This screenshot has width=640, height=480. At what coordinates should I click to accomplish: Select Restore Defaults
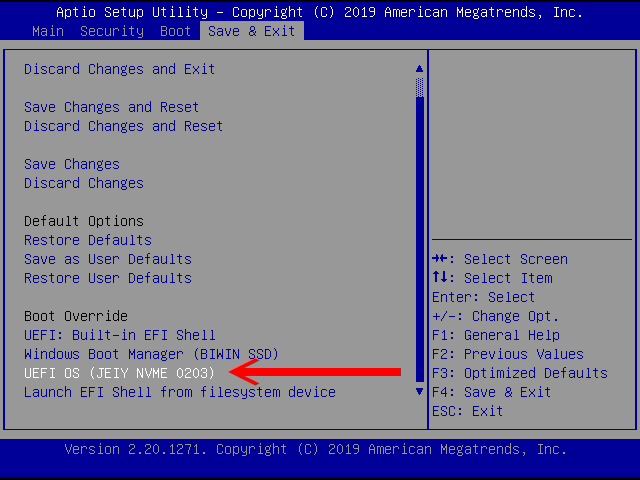point(88,240)
